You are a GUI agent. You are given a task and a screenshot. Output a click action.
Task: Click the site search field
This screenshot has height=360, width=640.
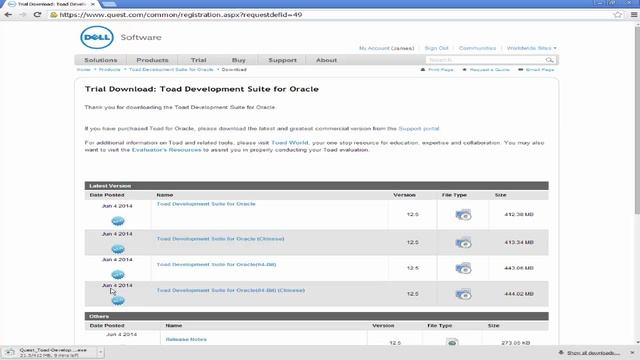point(485,60)
